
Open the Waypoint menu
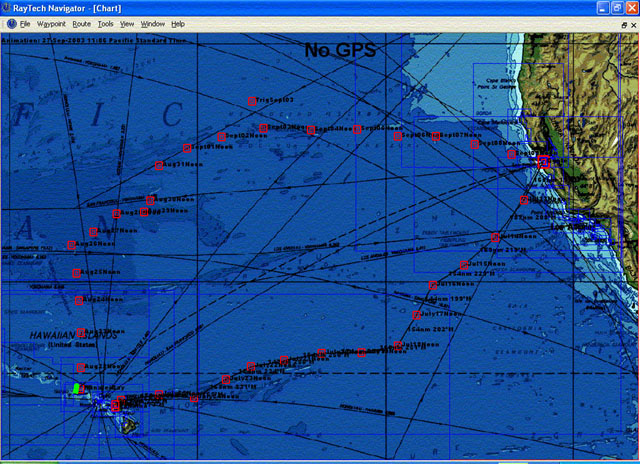[x=51, y=23]
